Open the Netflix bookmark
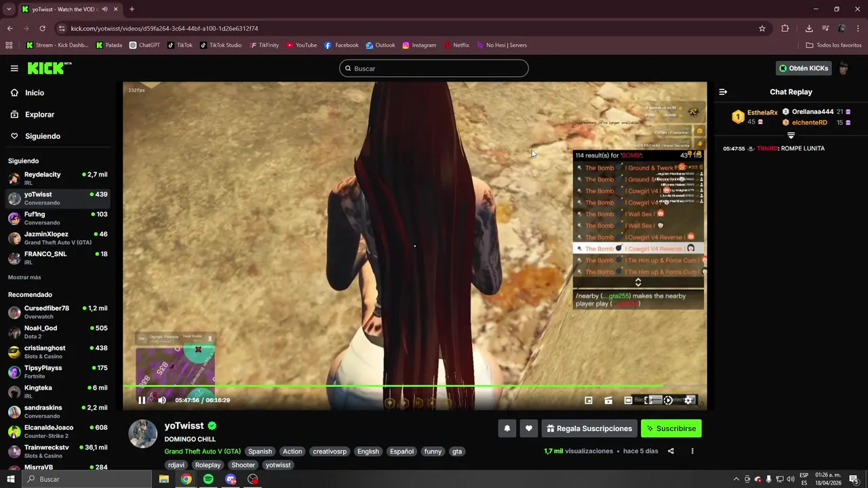Screen dimensions: 868x488 pos(456,45)
